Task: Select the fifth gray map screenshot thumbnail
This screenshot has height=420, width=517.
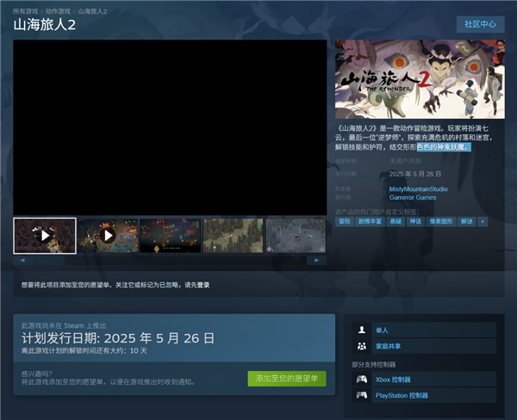Action: (296, 236)
